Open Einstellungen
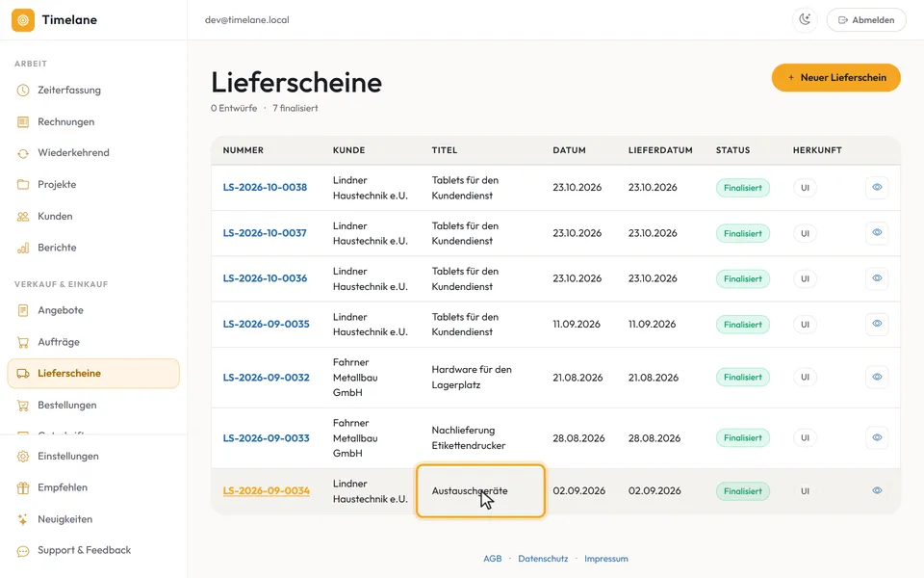Image resolution: width=924 pixels, height=578 pixels. click(x=93, y=456)
